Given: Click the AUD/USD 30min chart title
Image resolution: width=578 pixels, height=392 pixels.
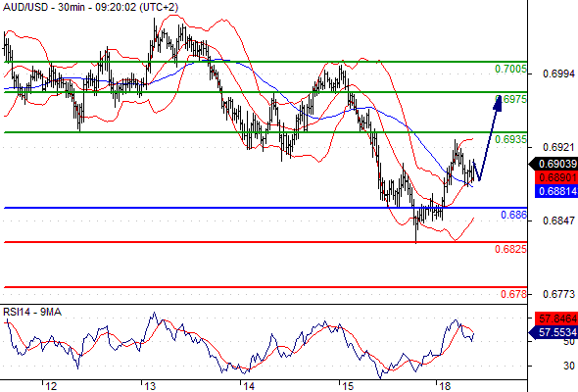Looking at the screenshot, I should coord(91,8).
